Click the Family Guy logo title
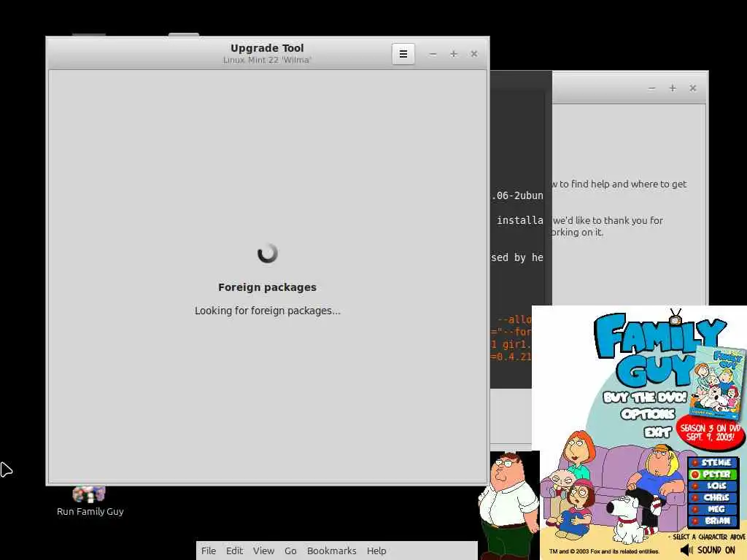 (656, 349)
